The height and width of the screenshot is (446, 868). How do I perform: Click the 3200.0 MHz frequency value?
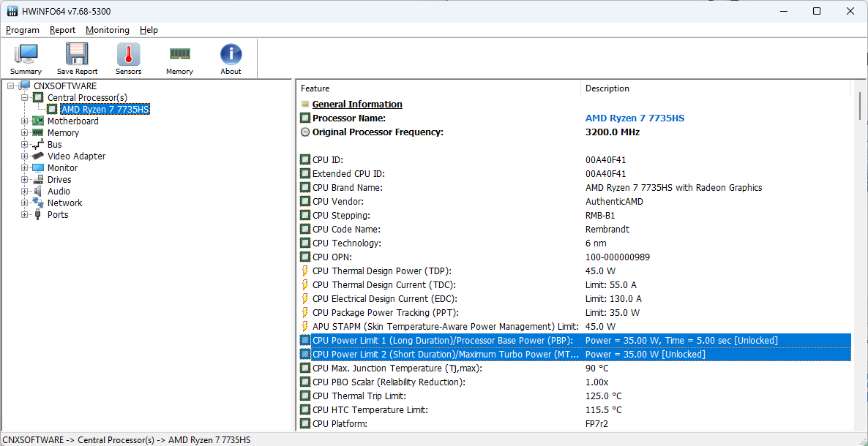(613, 132)
